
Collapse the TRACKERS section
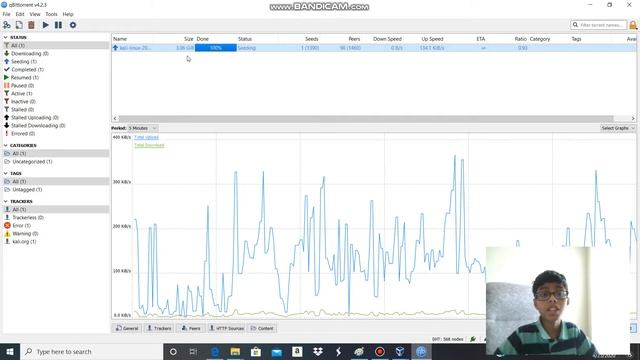point(6,201)
